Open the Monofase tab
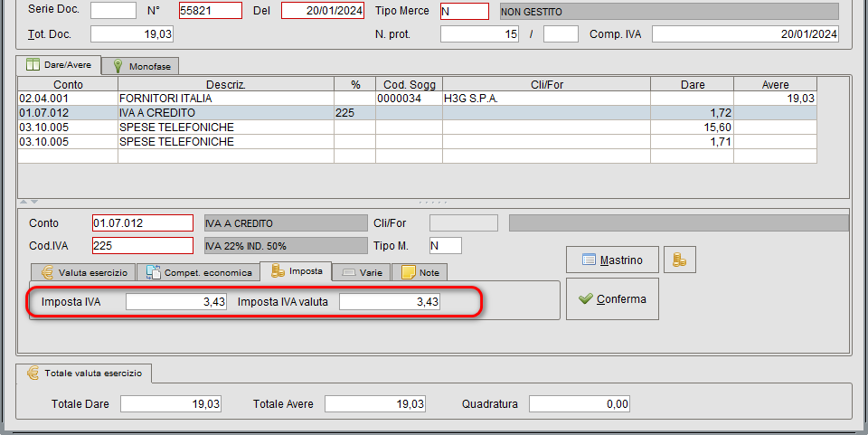 click(141, 66)
